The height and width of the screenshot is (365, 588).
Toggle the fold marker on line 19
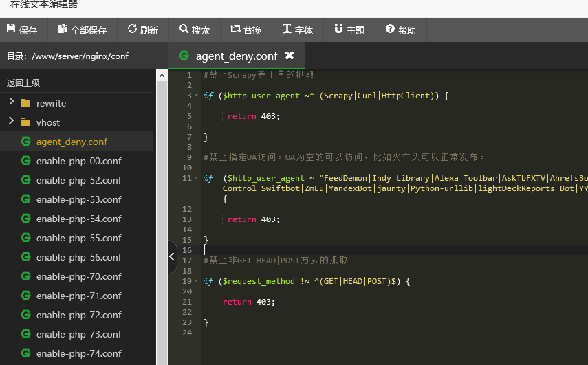coord(196,281)
